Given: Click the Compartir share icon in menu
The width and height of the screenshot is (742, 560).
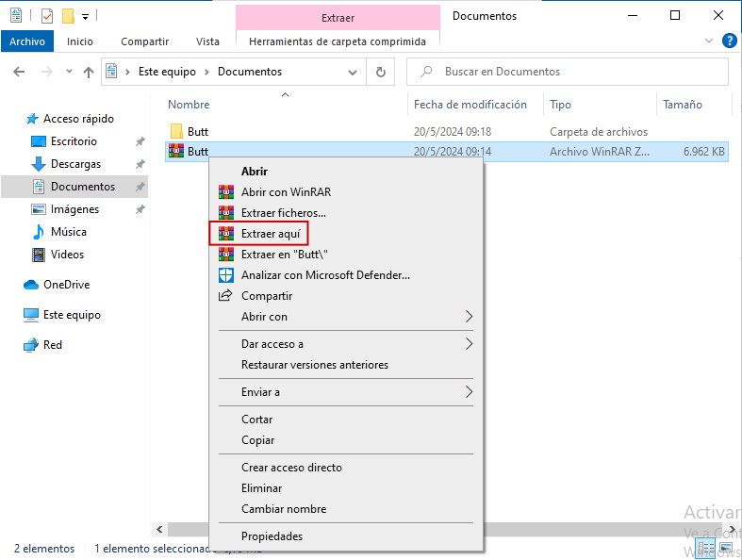Looking at the screenshot, I should [225, 296].
